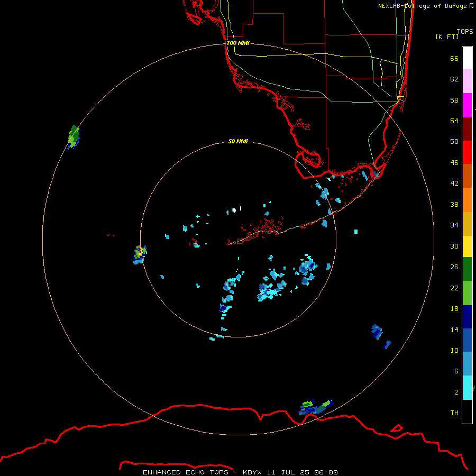Click the '50 NMI' range ring label

click(238, 141)
